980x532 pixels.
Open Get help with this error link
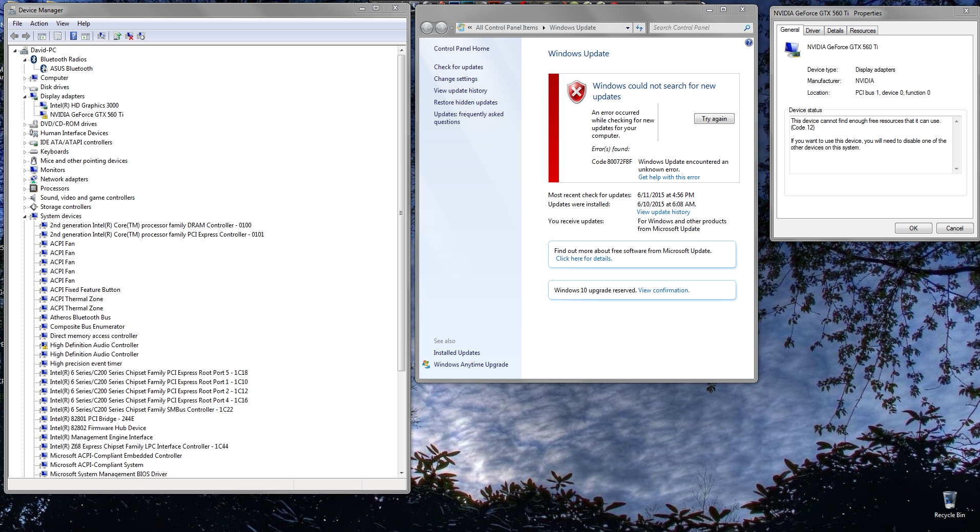click(669, 177)
